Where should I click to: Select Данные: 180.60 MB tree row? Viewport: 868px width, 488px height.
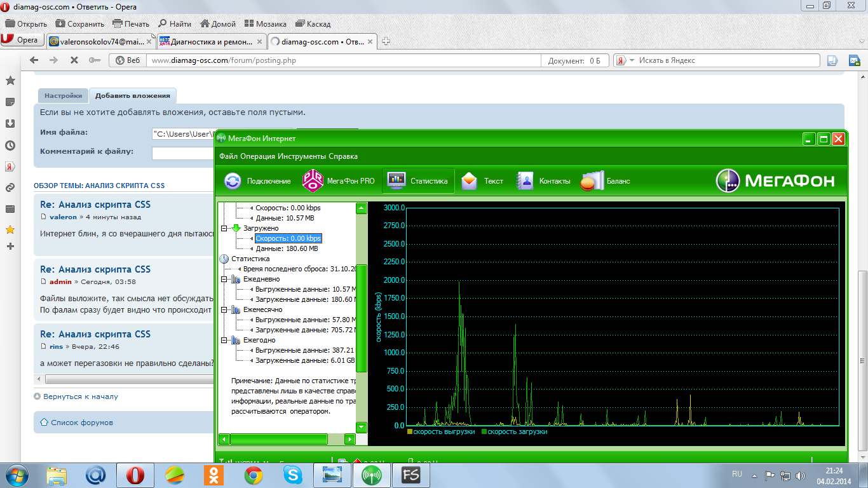click(x=287, y=248)
